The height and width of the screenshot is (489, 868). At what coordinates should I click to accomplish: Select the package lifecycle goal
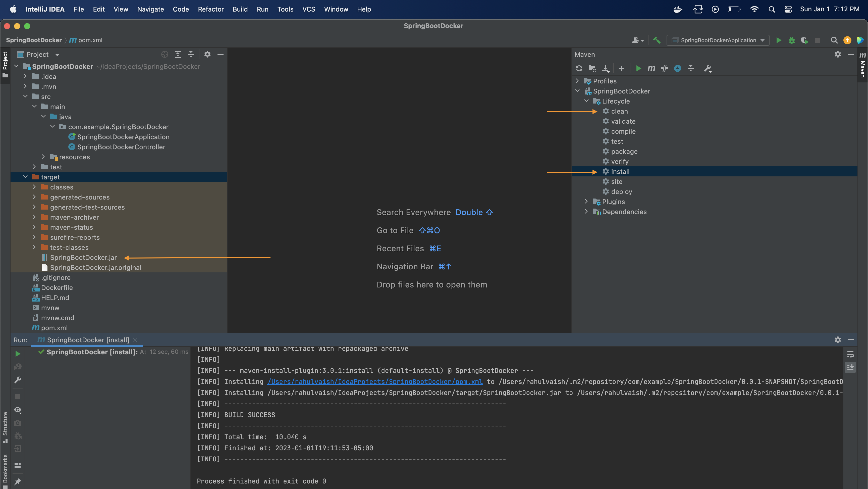[x=624, y=152]
